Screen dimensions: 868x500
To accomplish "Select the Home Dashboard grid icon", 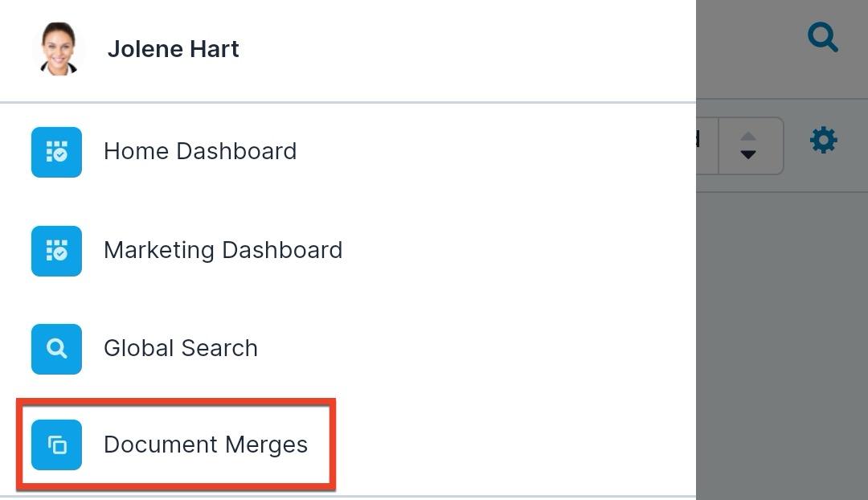I will click(x=56, y=152).
